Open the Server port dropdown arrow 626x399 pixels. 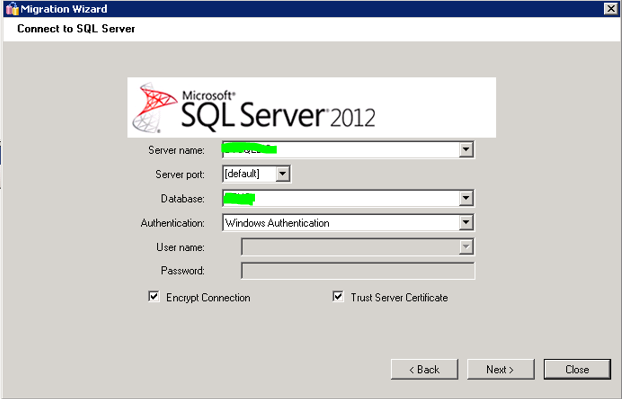(x=282, y=174)
